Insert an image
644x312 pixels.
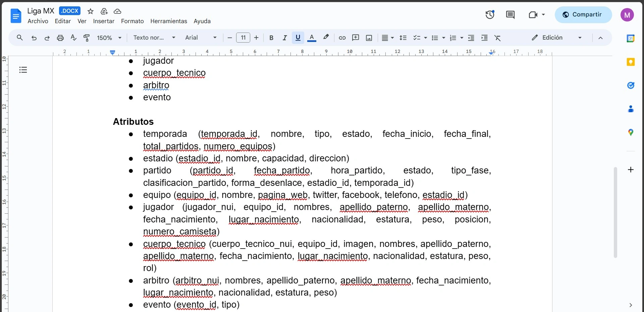click(369, 38)
